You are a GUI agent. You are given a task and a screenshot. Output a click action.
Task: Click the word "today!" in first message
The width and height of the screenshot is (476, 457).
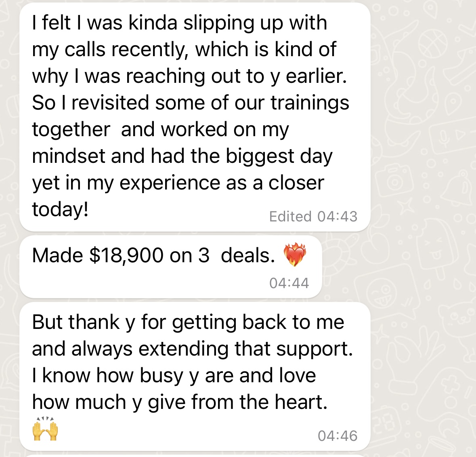(x=60, y=210)
